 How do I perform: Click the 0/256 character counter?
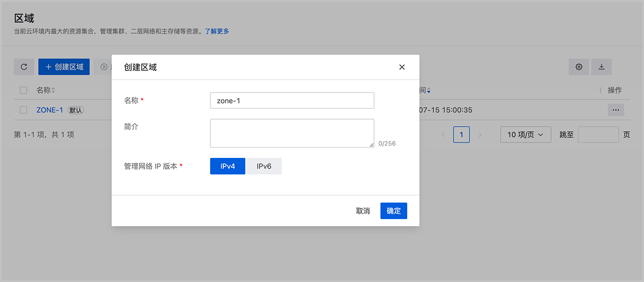pos(387,143)
